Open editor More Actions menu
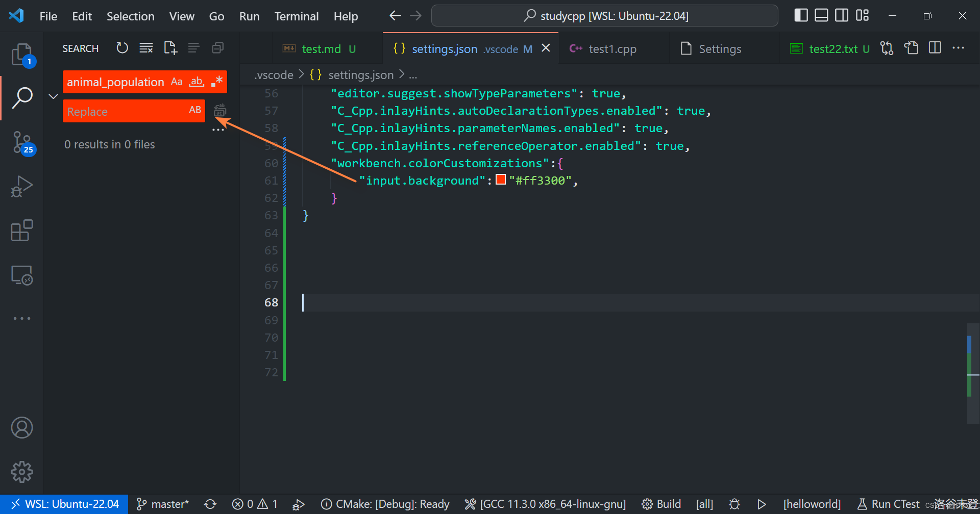 tap(959, 48)
